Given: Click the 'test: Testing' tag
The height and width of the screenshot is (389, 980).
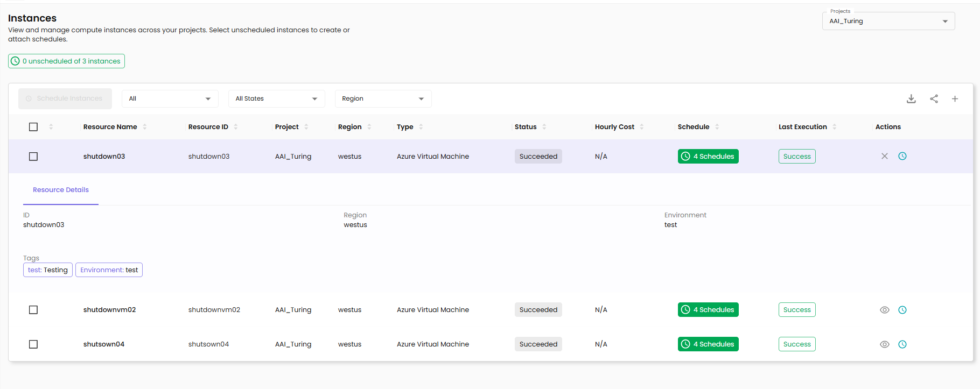Looking at the screenshot, I should click(48, 270).
